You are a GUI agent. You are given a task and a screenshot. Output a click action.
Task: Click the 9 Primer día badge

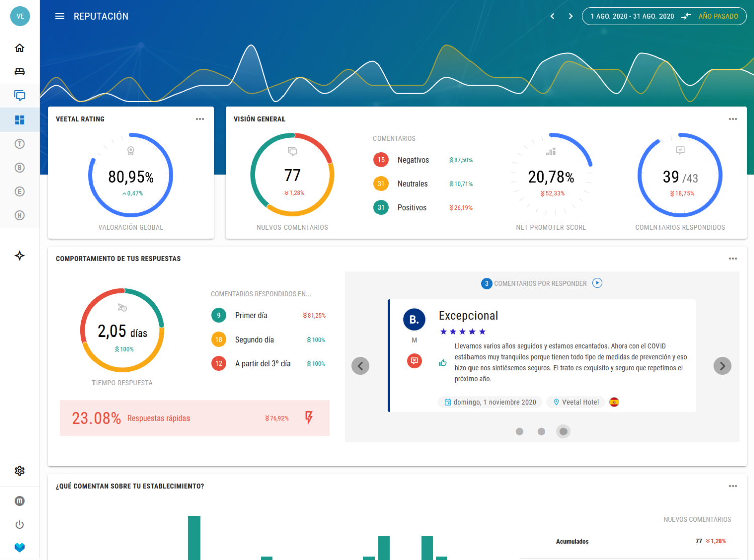(x=219, y=315)
